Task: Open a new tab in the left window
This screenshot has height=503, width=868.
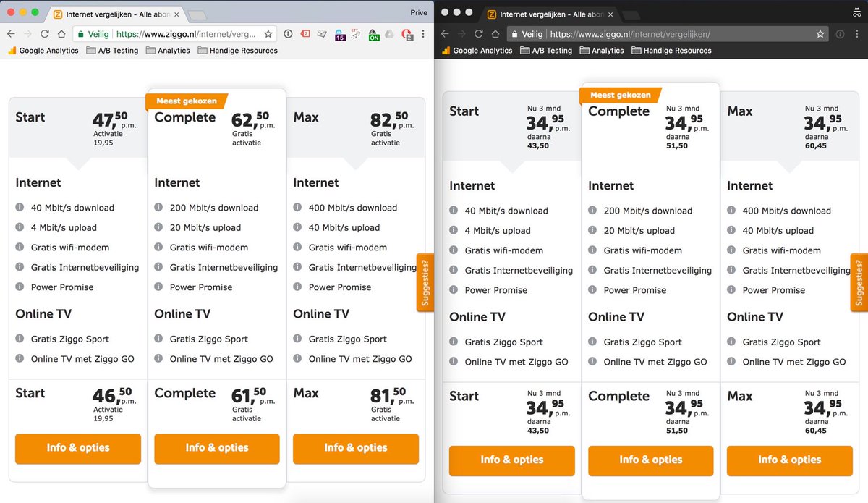Action: pos(197,14)
